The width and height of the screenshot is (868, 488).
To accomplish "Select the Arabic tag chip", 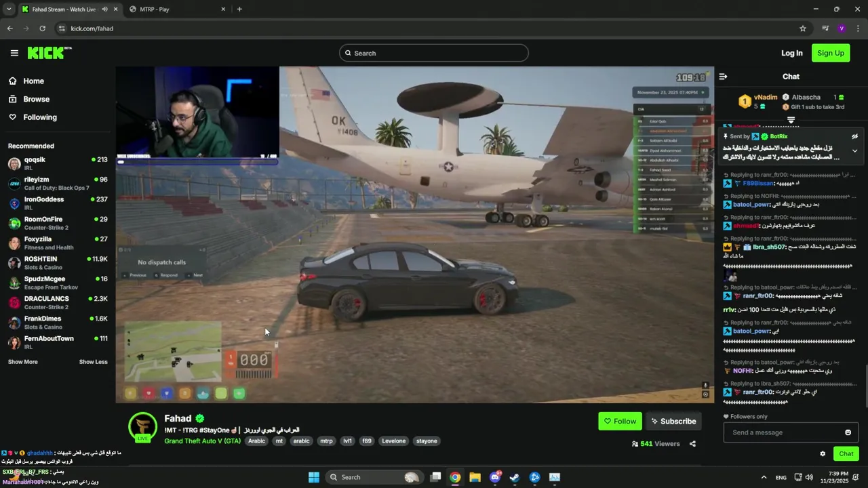I will pos(256,441).
